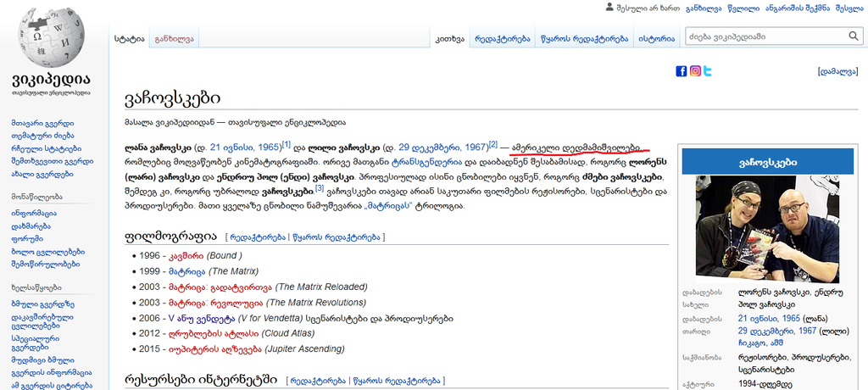868x390 pixels.
Task: Click რედაქტირება beside რესურსები ინტერნეტში
Action: click(318, 382)
